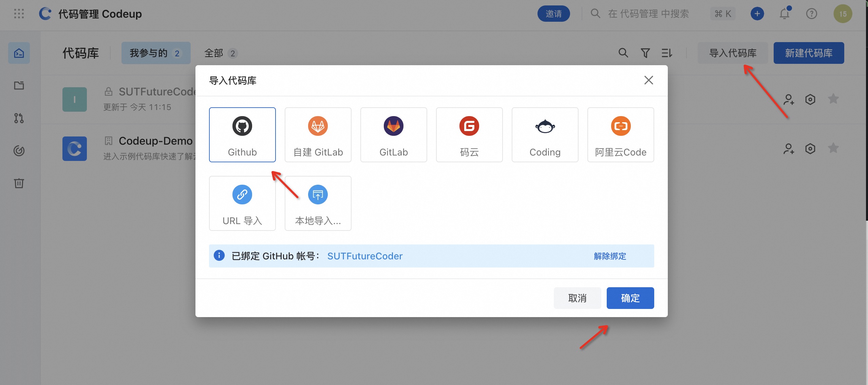Open the Codeup-Demo repository name

155,141
